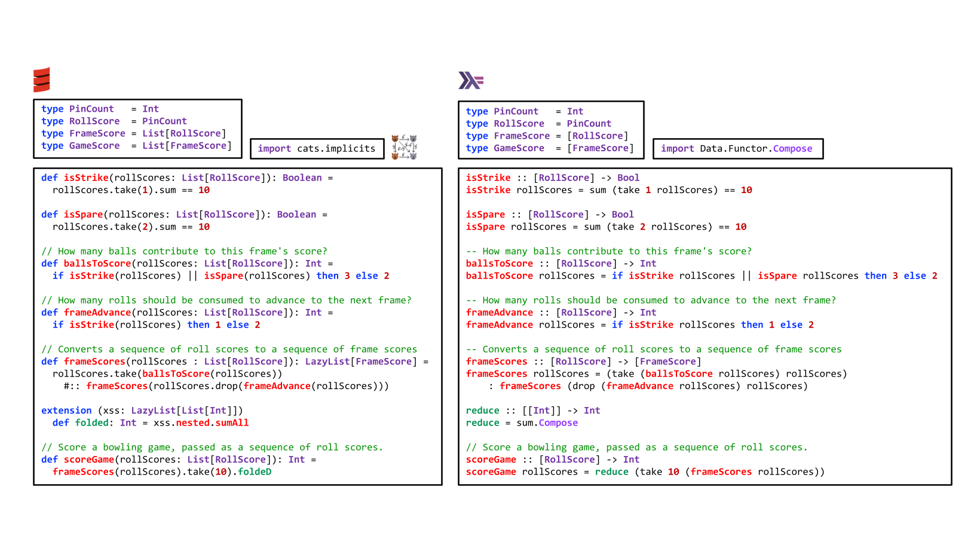Click the purple Haskell logo icon

tap(471, 80)
